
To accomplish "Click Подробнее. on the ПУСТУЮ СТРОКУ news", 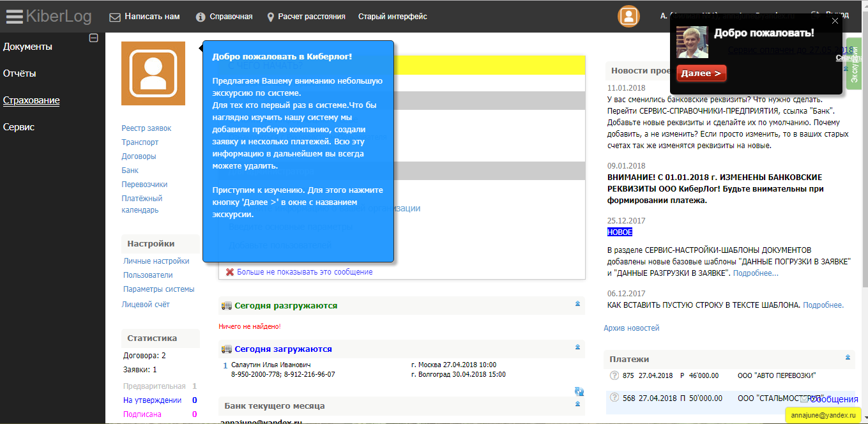I will point(823,305).
